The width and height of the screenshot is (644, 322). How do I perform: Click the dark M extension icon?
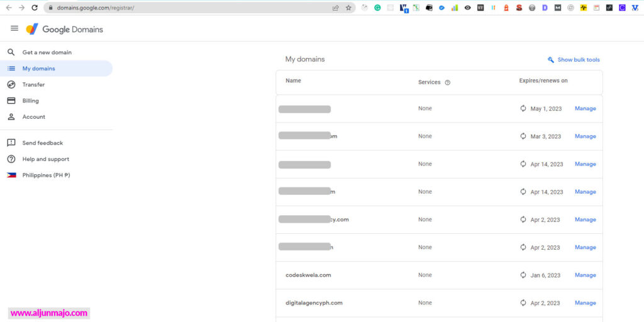coord(558,8)
